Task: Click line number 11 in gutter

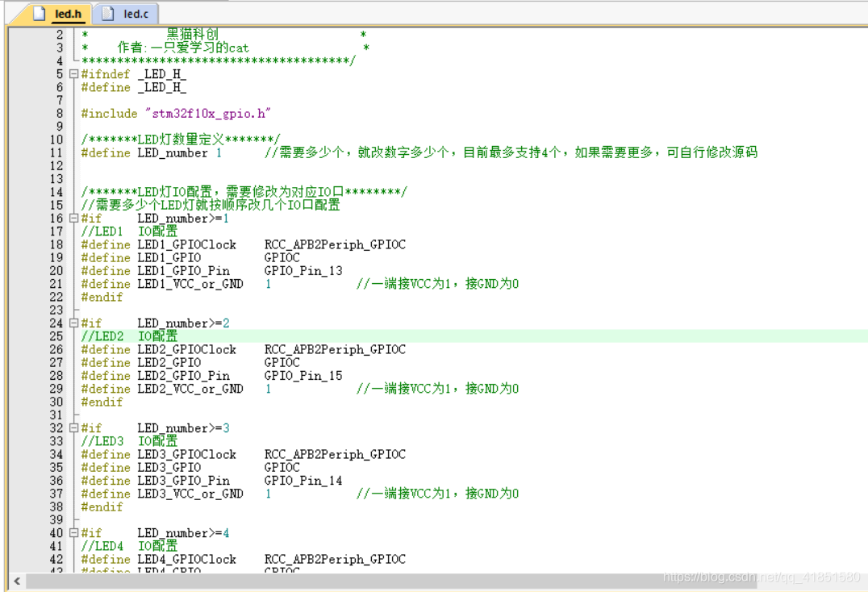Action: [56, 152]
